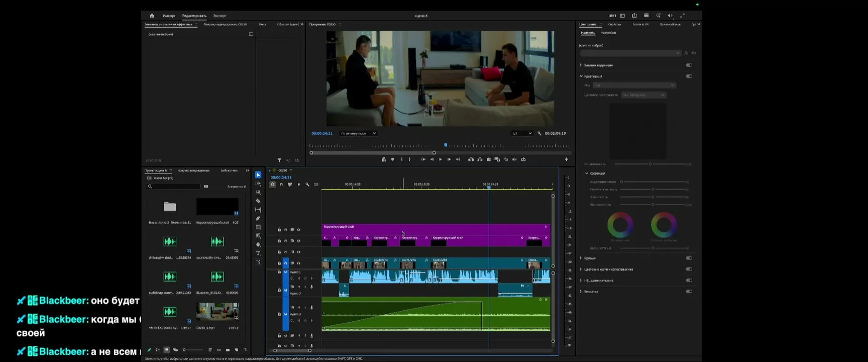Add a marker in the timeline header
This screenshot has height=362, width=868.
click(299, 185)
